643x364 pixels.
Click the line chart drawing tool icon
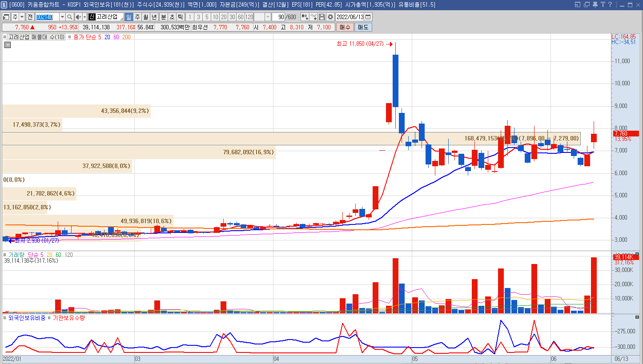click(313, 17)
